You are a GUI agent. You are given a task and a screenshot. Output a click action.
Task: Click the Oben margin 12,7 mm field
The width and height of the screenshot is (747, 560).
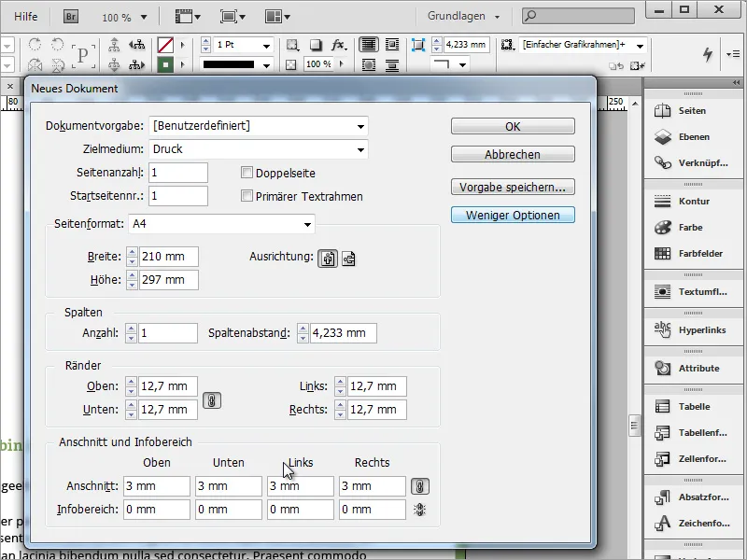coord(168,386)
